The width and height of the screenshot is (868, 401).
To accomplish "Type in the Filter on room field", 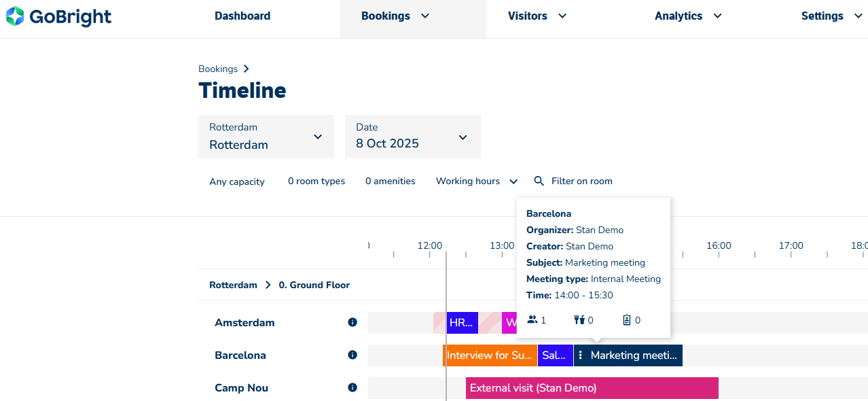I will (x=582, y=181).
